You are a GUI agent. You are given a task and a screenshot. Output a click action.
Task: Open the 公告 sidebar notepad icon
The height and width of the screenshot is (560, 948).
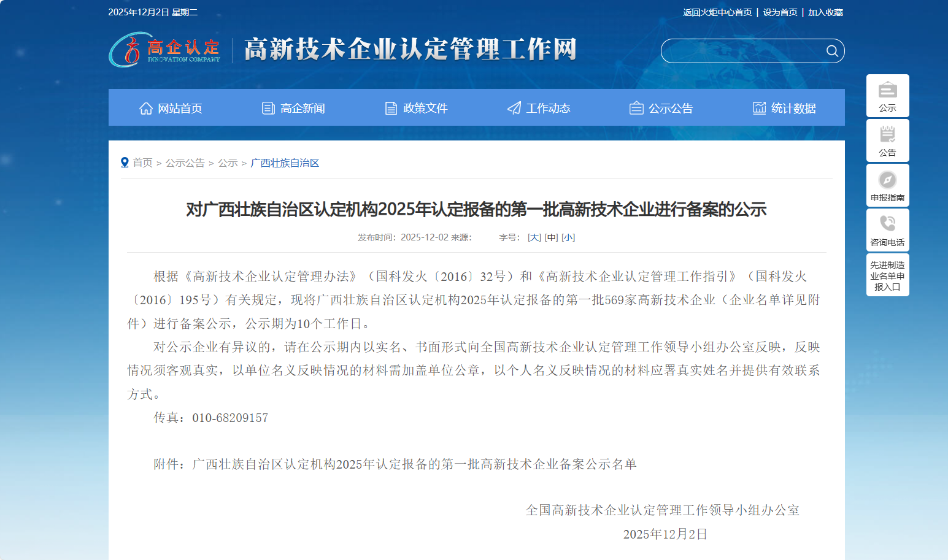point(887,135)
